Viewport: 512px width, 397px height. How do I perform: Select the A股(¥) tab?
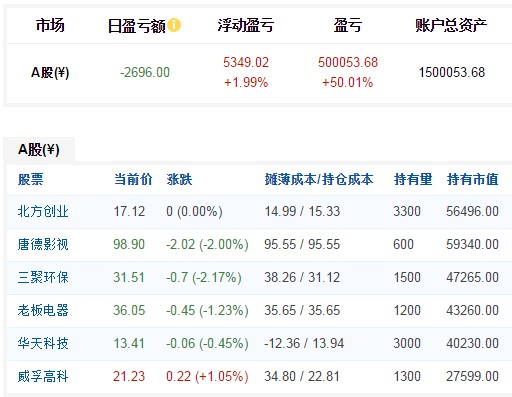tap(39, 149)
